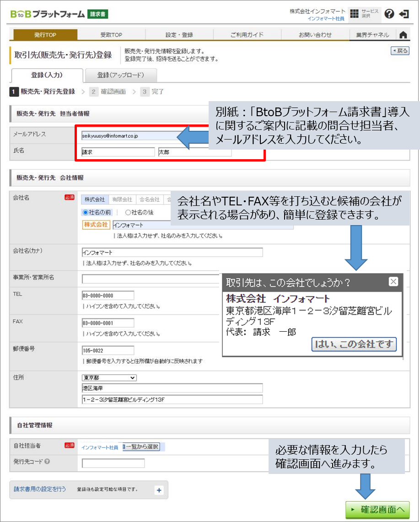Click the given name field containing 太郎

pos(195,152)
